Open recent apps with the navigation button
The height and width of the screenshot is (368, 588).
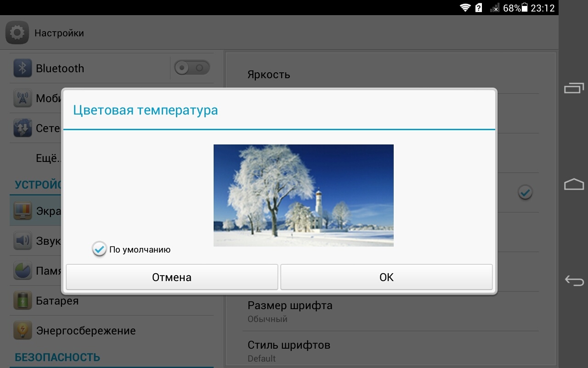574,87
